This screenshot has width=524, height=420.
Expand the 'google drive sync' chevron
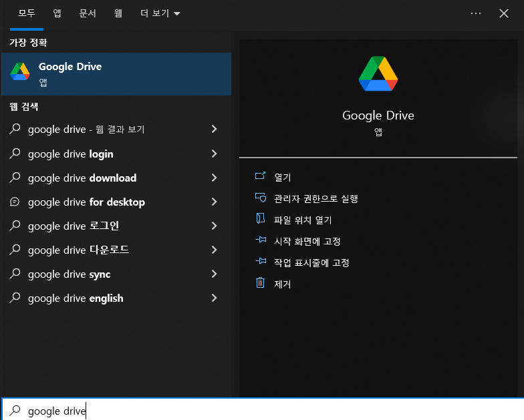tap(214, 274)
